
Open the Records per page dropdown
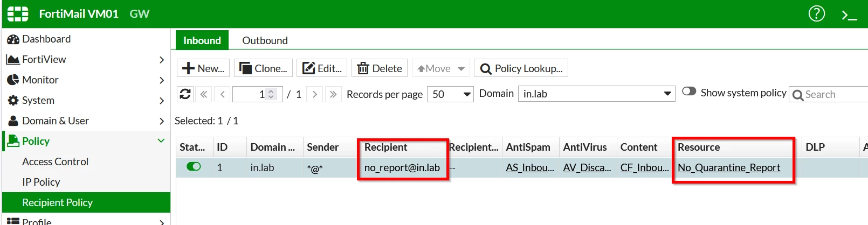tap(450, 94)
